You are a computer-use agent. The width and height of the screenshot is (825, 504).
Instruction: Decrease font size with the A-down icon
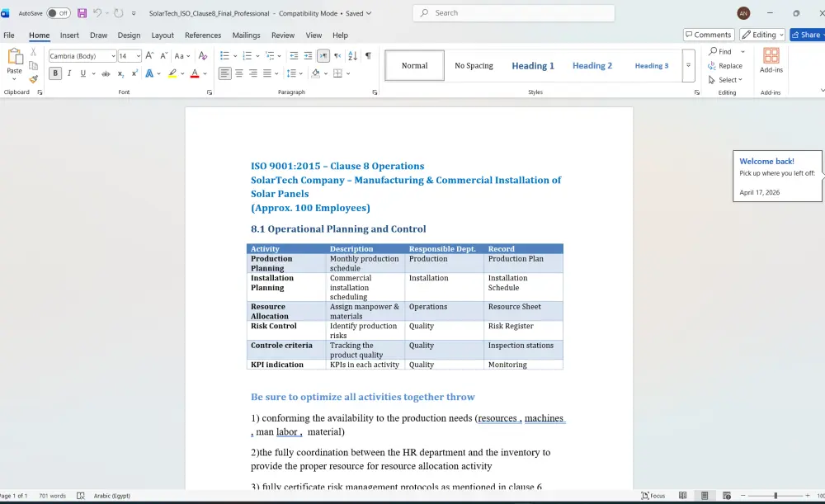pos(163,56)
